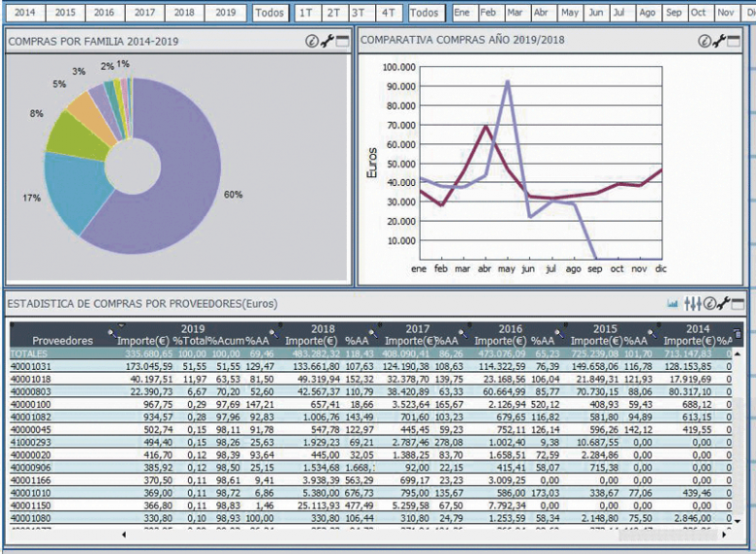Open the sliders filter icon in Estadistica panel
The width and height of the screenshot is (756, 554).
[x=692, y=303]
